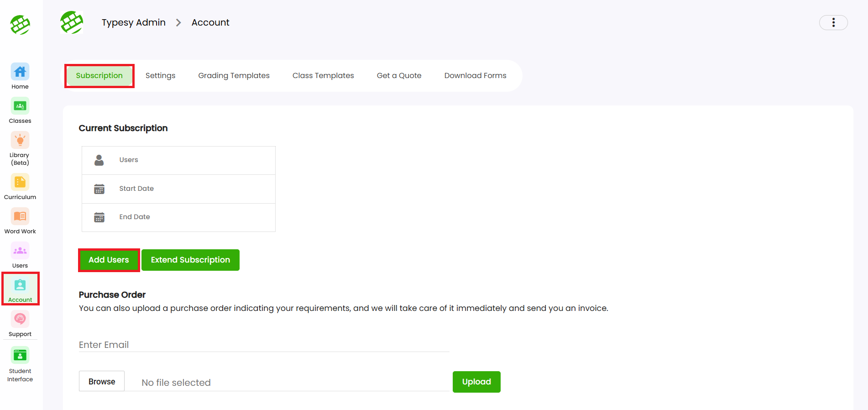Open the Support sidebar icon
The width and height of the screenshot is (868, 410).
click(x=20, y=319)
